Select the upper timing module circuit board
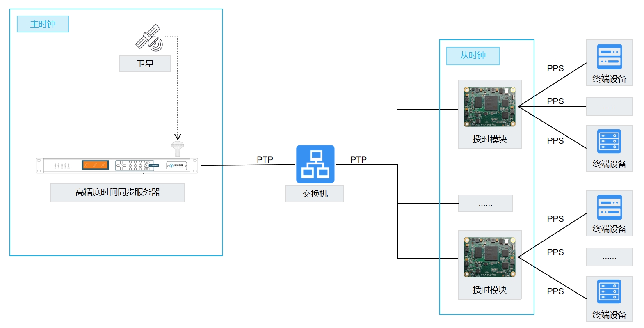The width and height of the screenshot is (644, 328). pyautogui.click(x=489, y=107)
